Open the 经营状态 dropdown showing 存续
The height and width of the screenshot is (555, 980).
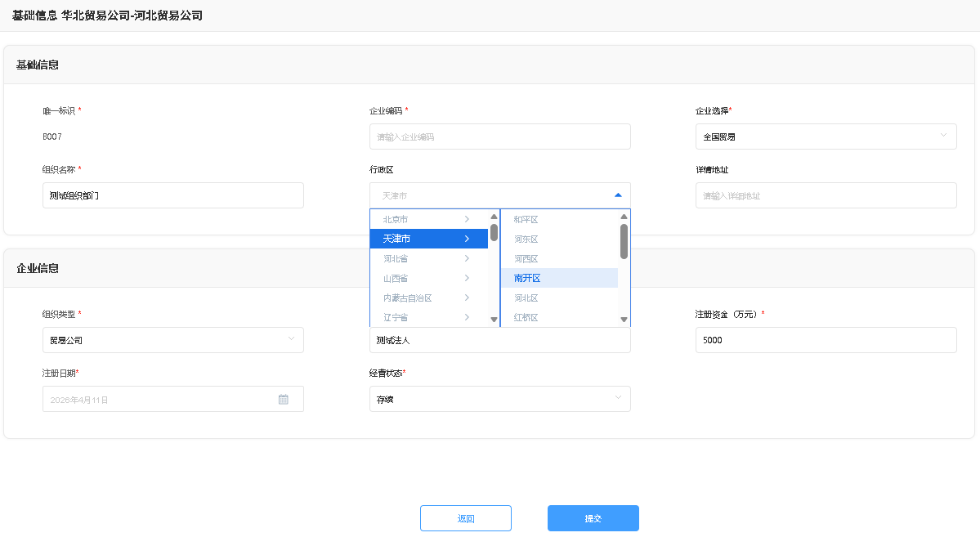tap(499, 399)
